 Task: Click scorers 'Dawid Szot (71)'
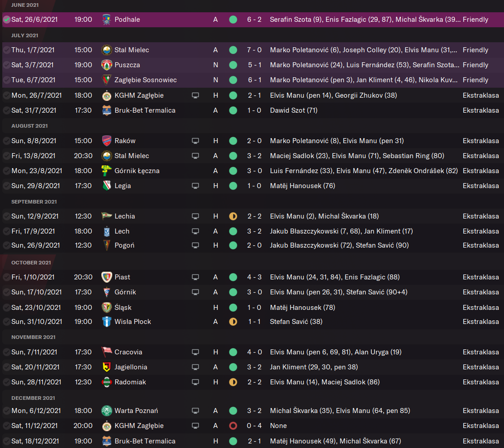pyautogui.click(x=294, y=110)
